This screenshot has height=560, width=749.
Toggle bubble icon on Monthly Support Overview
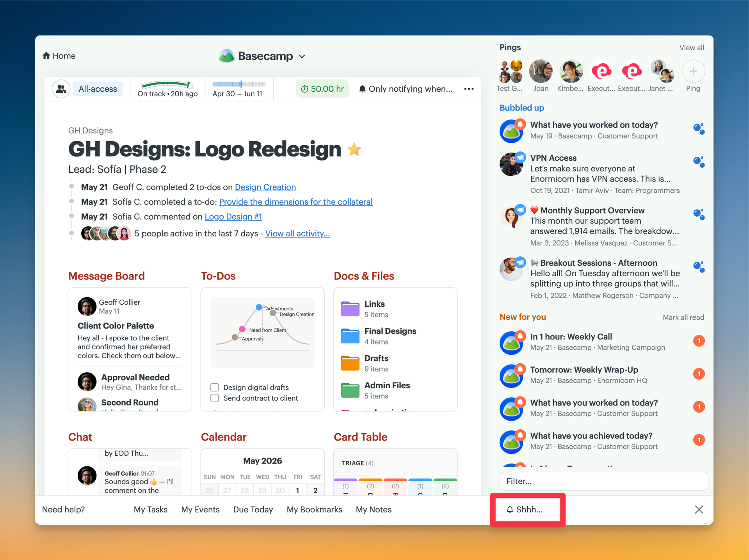click(699, 214)
